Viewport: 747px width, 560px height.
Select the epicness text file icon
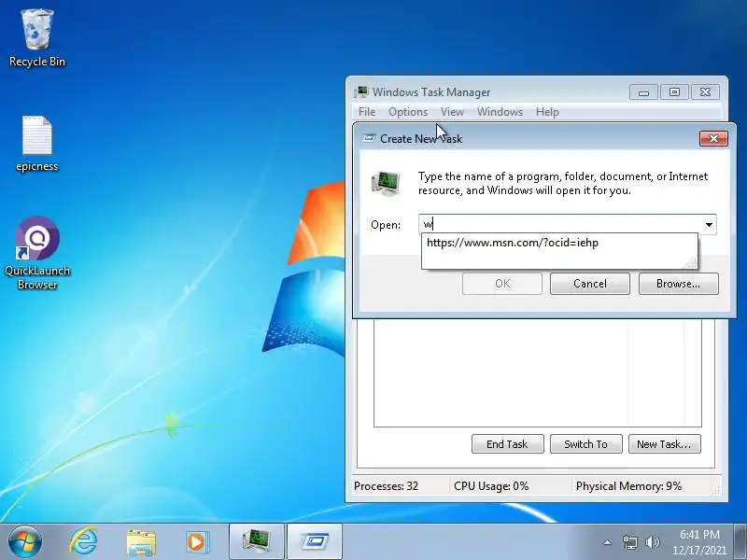coord(36,143)
